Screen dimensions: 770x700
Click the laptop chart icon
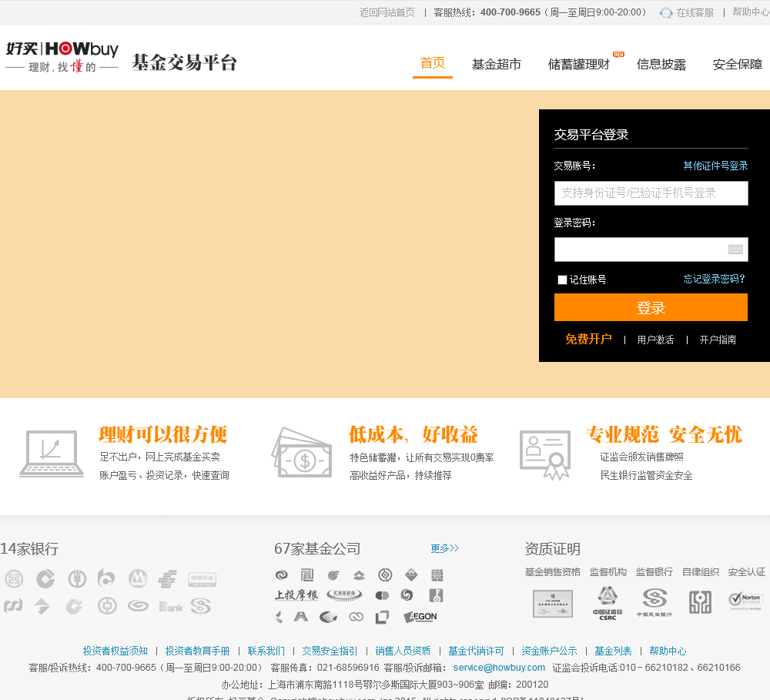pos(52,454)
